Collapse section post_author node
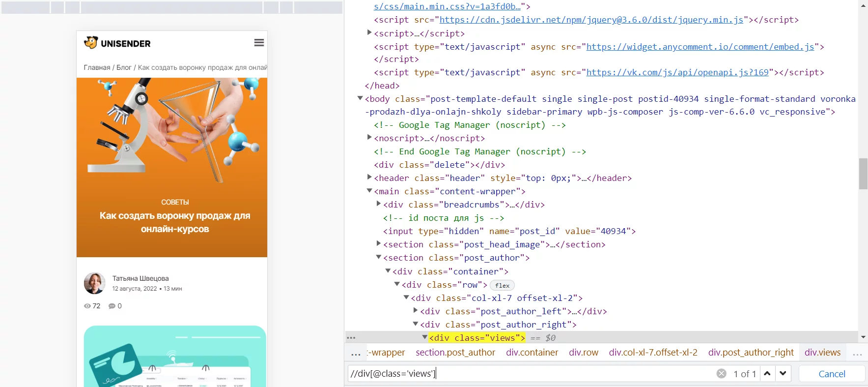 (x=379, y=257)
